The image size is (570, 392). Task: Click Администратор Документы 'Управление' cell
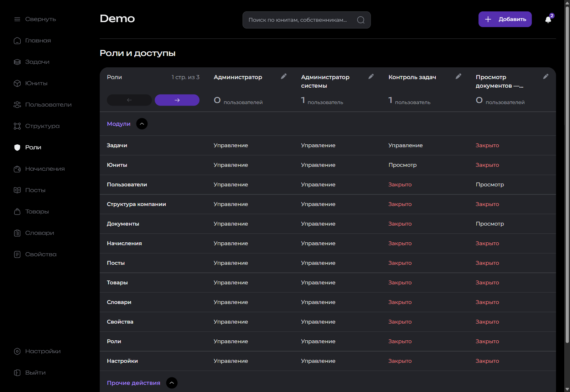[x=231, y=224]
